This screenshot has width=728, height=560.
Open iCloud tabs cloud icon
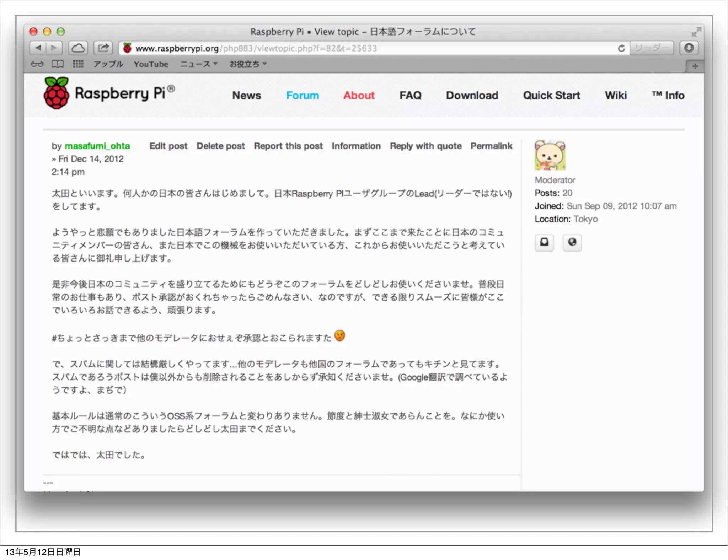click(x=78, y=48)
